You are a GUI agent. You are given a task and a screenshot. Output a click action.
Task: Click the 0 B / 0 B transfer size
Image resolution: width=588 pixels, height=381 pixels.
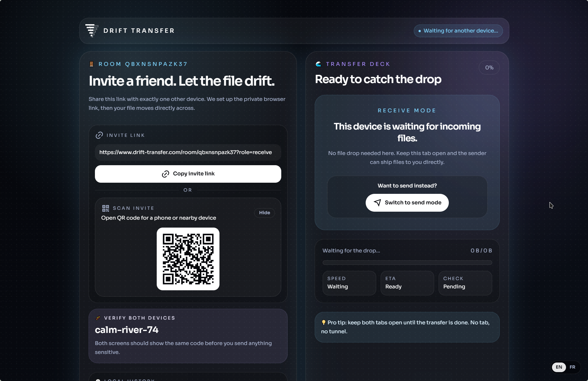point(481,250)
